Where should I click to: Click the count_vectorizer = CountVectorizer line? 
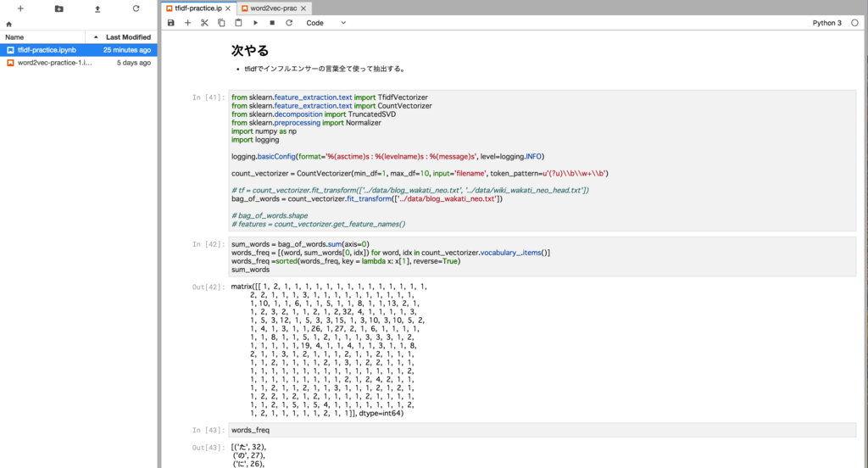[x=420, y=173]
